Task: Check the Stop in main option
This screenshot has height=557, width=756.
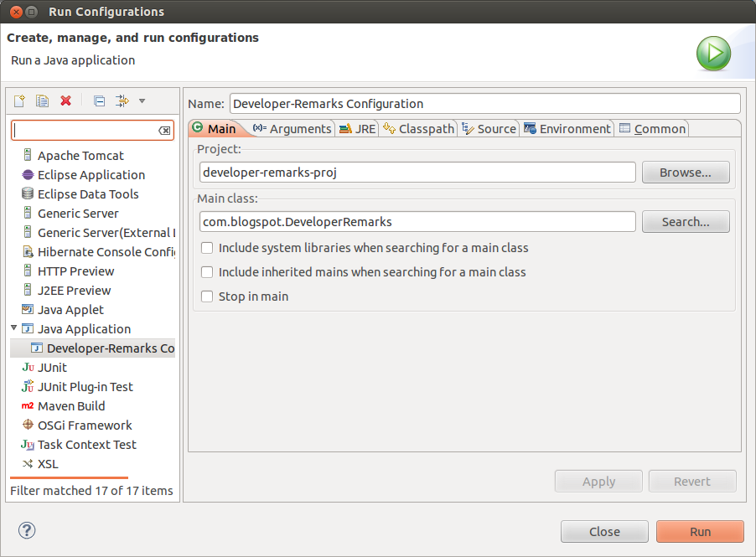Action: coord(207,297)
